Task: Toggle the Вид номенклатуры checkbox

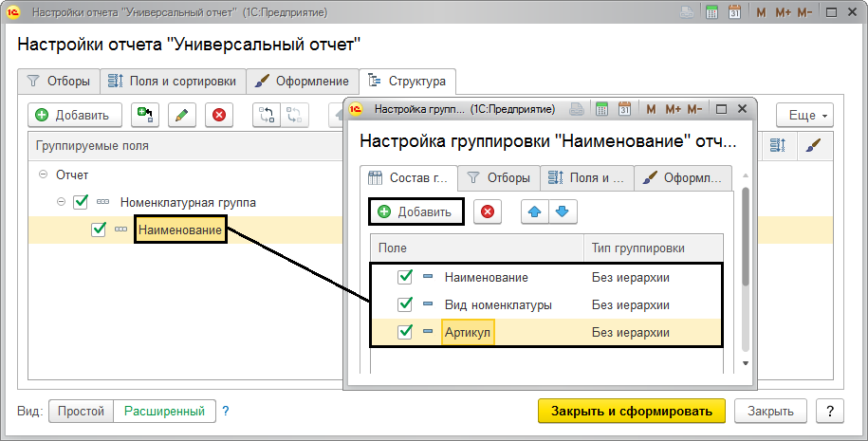Action: point(406,304)
